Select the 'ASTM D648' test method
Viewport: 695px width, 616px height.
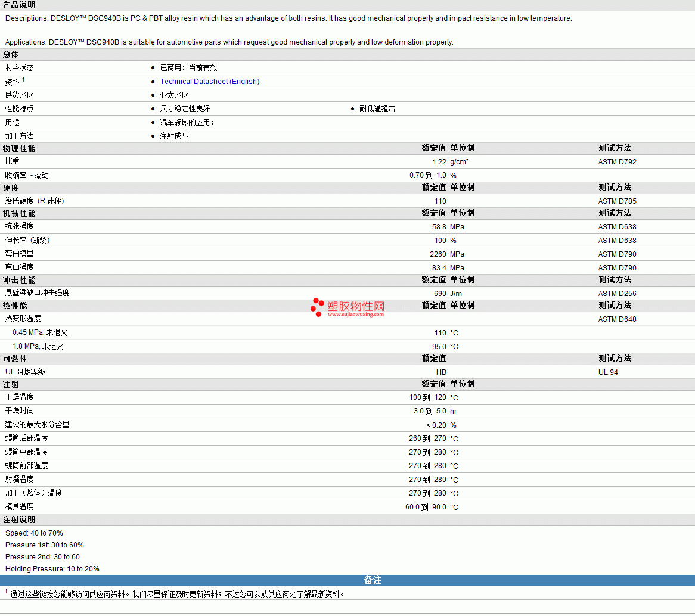618,319
